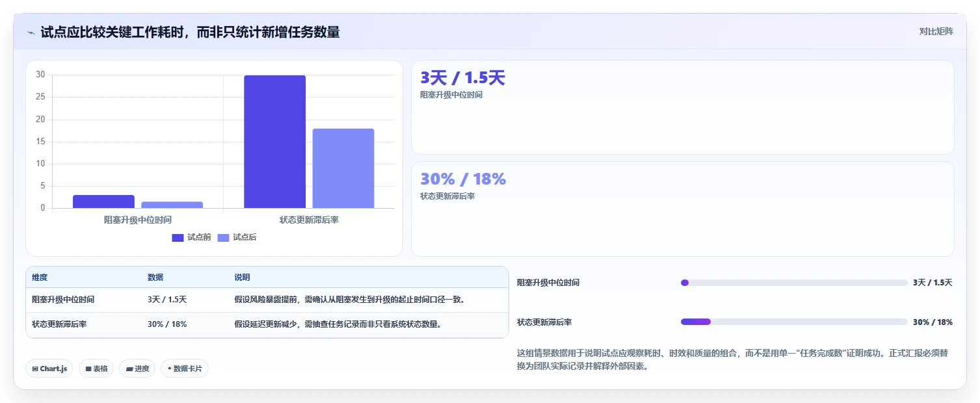Click the 试点后 bar for 状态更新滞后率

(343, 168)
